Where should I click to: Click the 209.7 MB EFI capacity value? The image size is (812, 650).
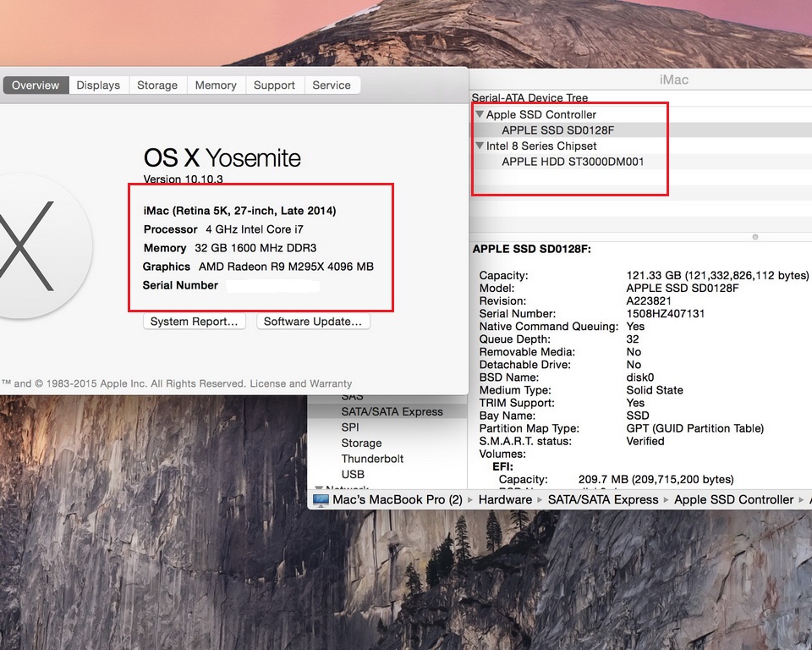point(656,480)
